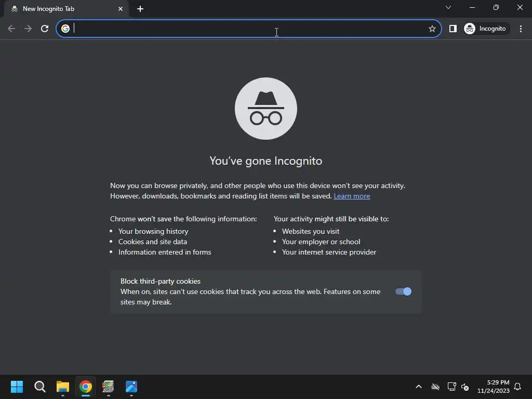This screenshot has width=532, height=399.
Task: Open the Photos app on taskbar
Action: click(x=131, y=387)
